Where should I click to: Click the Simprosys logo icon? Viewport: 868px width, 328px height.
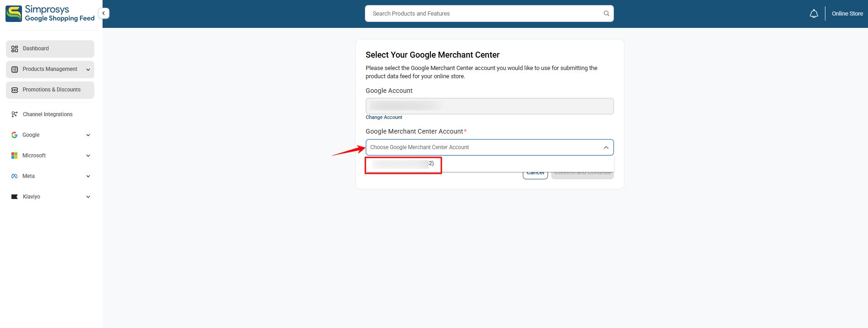(x=14, y=14)
